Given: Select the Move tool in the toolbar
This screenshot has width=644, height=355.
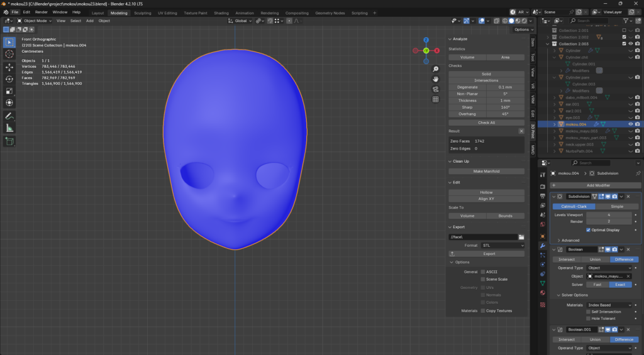Looking at the screenshot, I should [x=9, y=67].
